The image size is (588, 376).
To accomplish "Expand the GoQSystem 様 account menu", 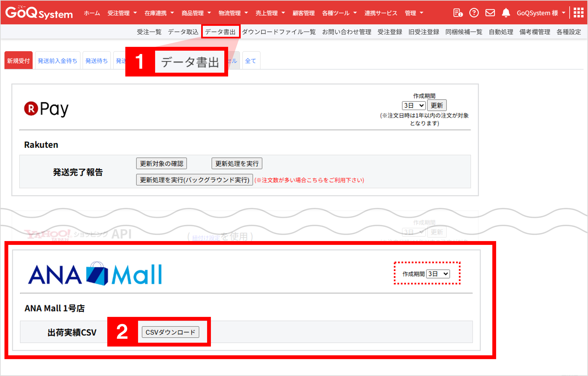I will coord(541,13).
